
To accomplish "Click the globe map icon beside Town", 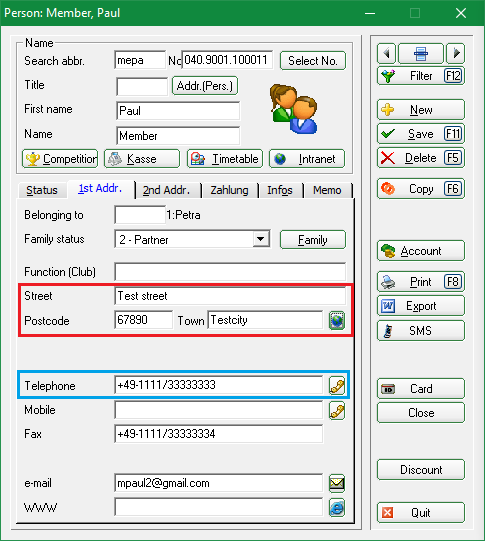I will pos(337,320).
